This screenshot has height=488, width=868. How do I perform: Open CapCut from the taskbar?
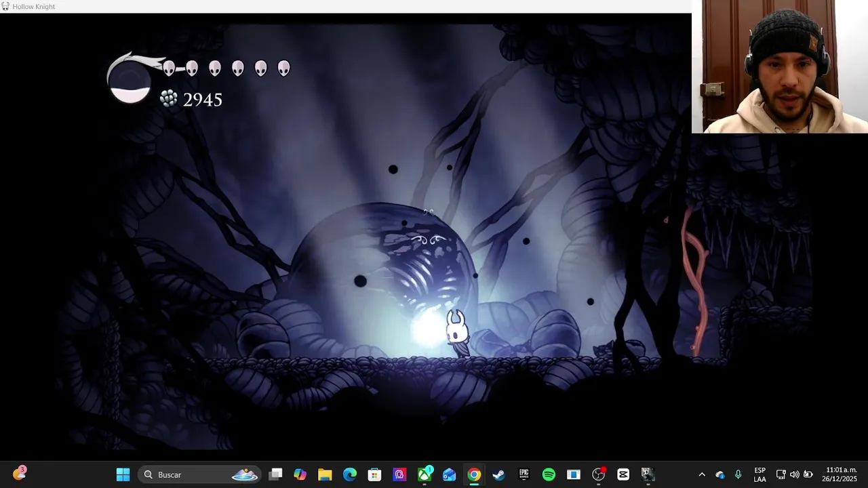pos(623,474)
